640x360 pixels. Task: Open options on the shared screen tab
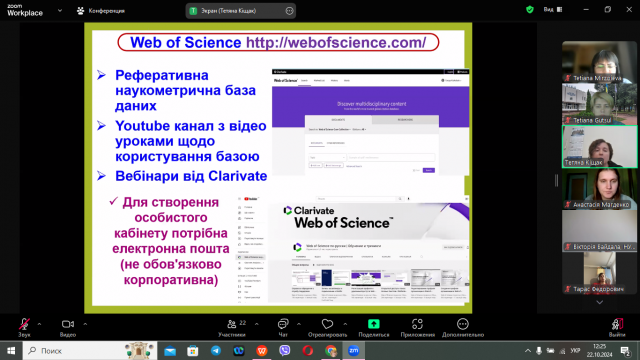289,11
